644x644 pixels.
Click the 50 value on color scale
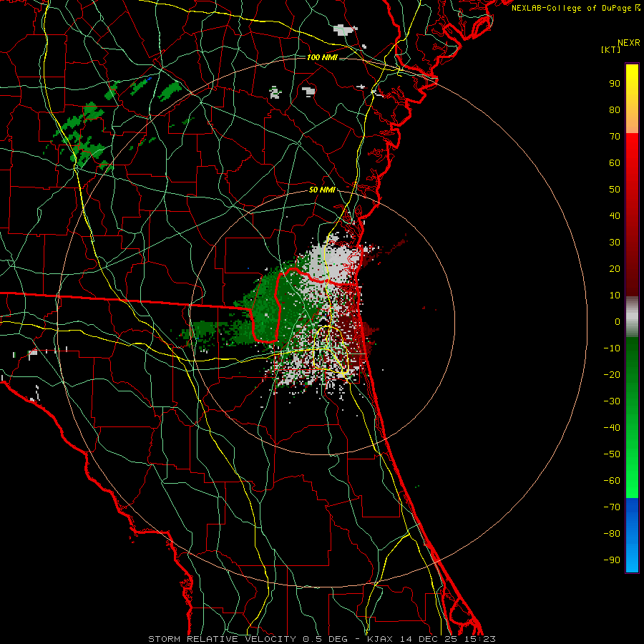click(x=615, y=190)
